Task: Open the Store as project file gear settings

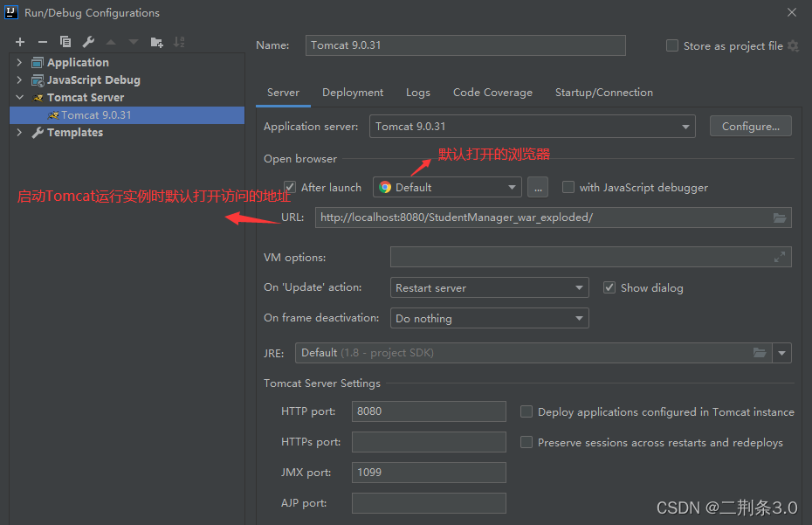Action: click(x=793, y=45)
